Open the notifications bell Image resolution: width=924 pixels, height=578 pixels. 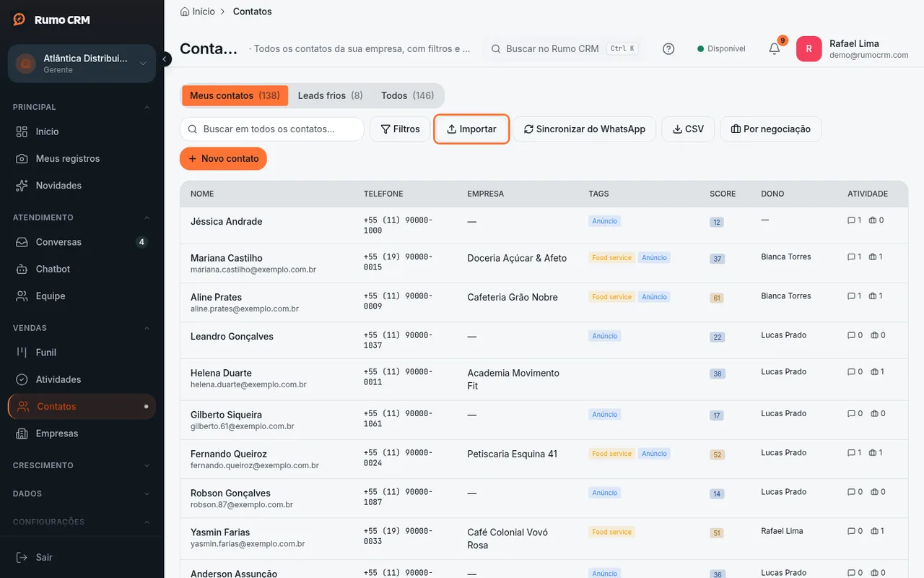(774, 48)
